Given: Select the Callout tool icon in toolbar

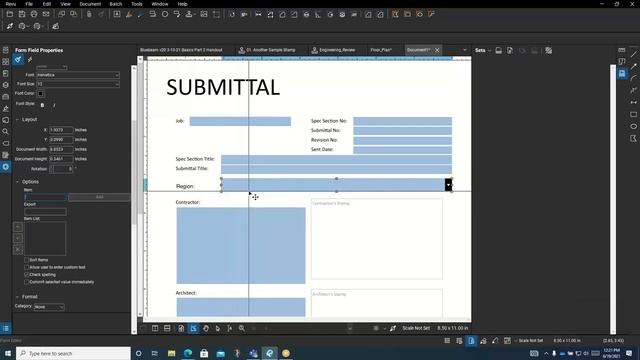Looking at the screenshot, I should (x=177, y=14).
